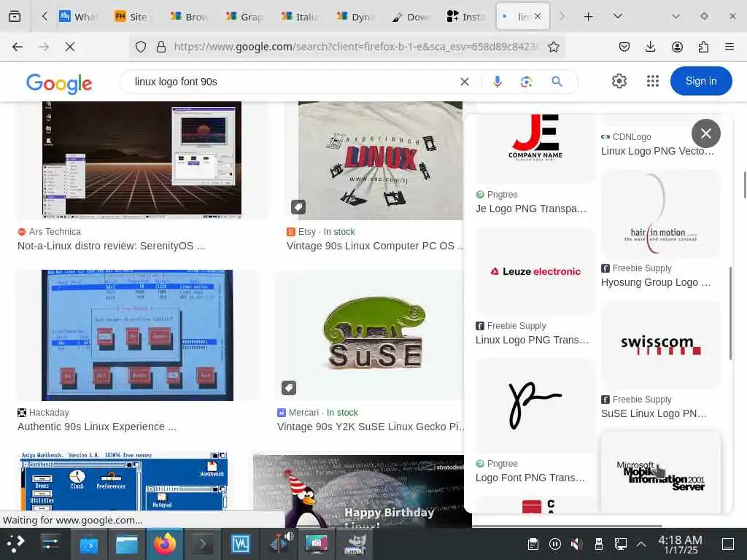
Task: Switch to the 'Site' tab
Action: point(132,16)
